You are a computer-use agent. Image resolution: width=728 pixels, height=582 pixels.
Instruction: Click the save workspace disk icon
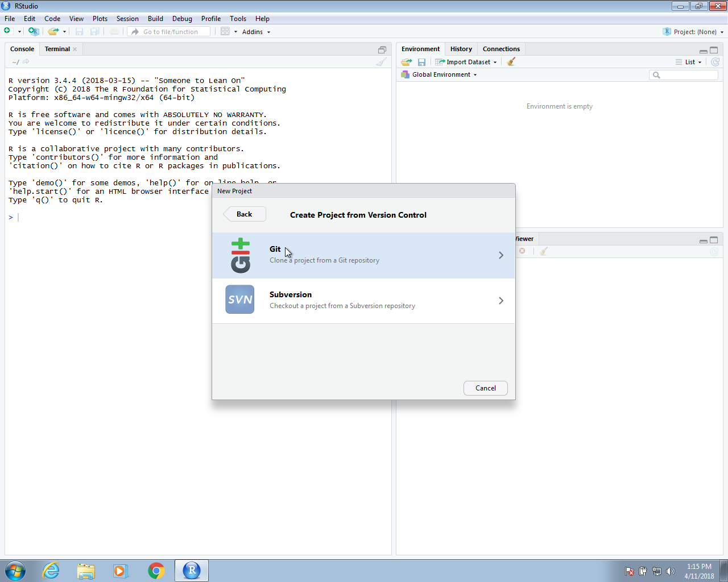point(421,62)
